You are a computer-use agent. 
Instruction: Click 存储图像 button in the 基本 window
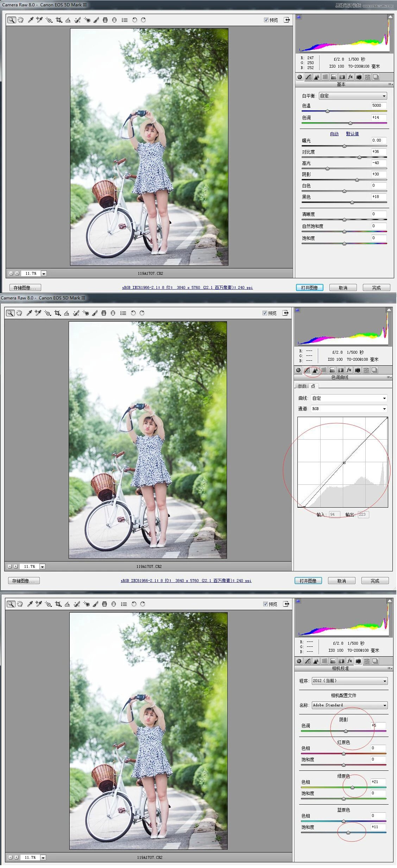pos(25,288)
